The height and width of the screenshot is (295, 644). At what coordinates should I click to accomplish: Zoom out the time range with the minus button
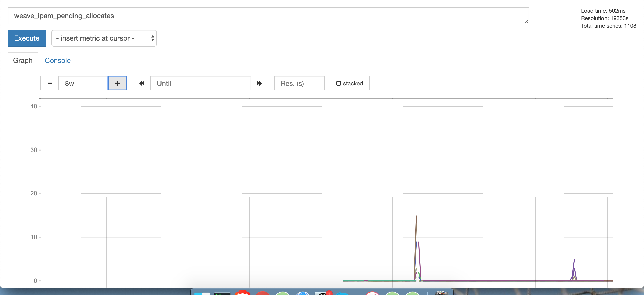tap(50, 83)
